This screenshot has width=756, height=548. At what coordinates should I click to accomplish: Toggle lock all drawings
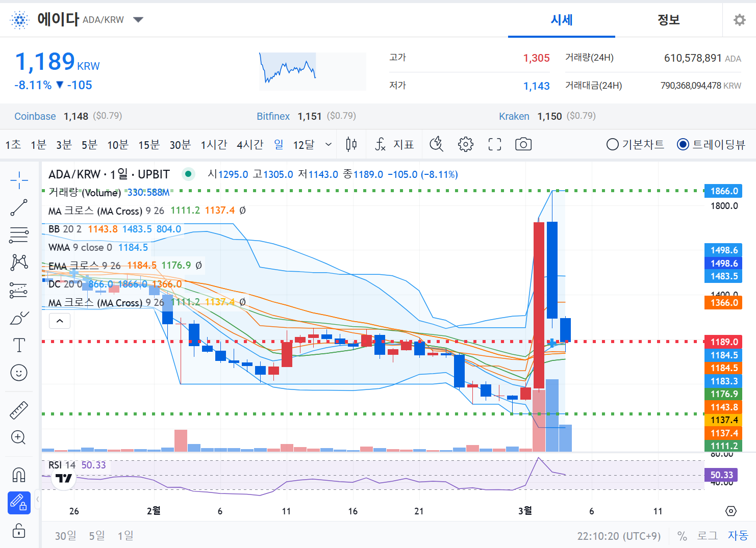[x=19, y=531]
